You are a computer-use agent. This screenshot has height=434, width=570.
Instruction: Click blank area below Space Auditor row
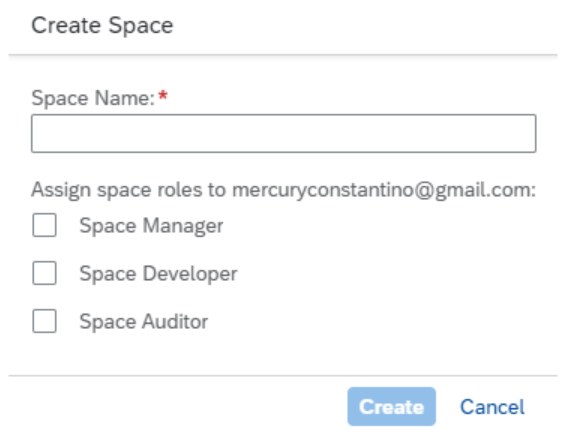[284, 354]
